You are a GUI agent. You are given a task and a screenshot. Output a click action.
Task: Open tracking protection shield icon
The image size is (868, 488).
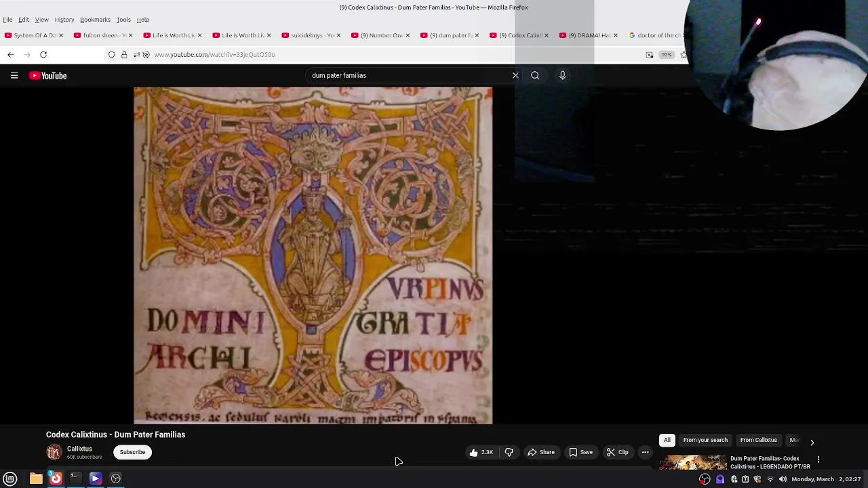pyautogui.click(x=112, y=54)
